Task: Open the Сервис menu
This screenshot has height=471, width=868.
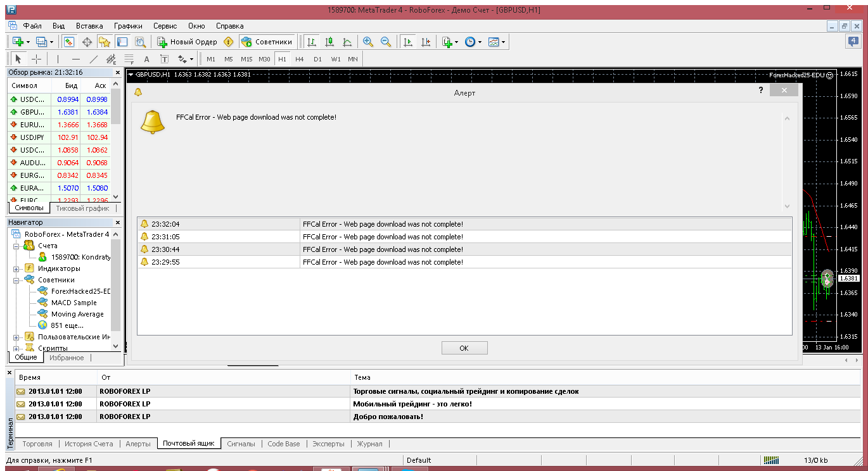Action: point(165,26)
